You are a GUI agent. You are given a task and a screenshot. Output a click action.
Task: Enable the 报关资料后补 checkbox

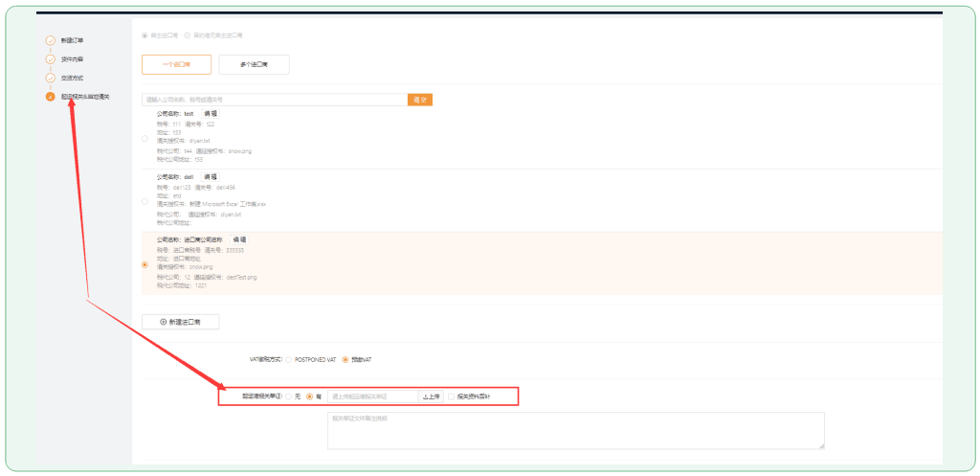tap(452, 396)
